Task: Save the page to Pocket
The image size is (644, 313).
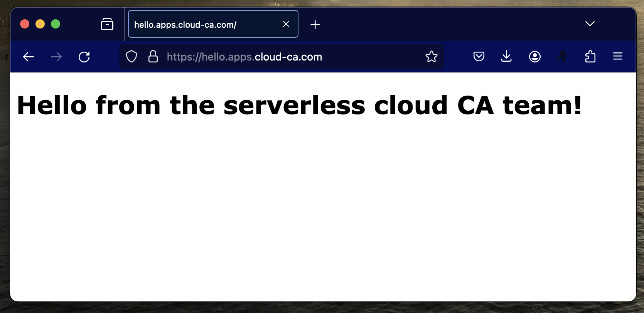Action: tap(479, 57)
